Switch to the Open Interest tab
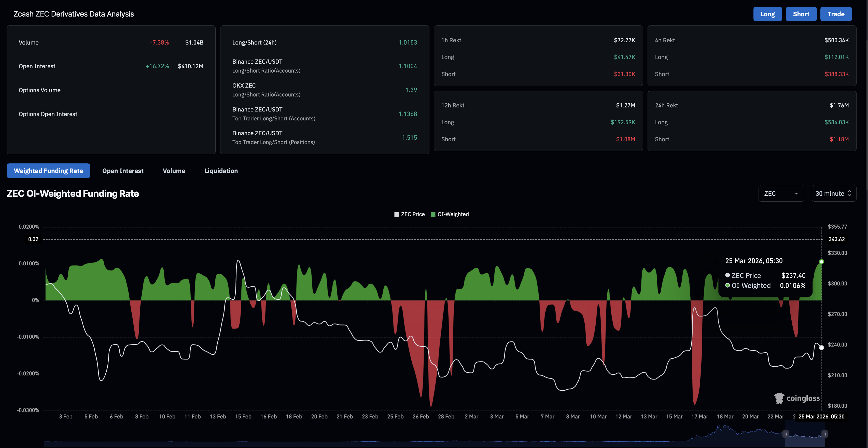 pos(123,171)
